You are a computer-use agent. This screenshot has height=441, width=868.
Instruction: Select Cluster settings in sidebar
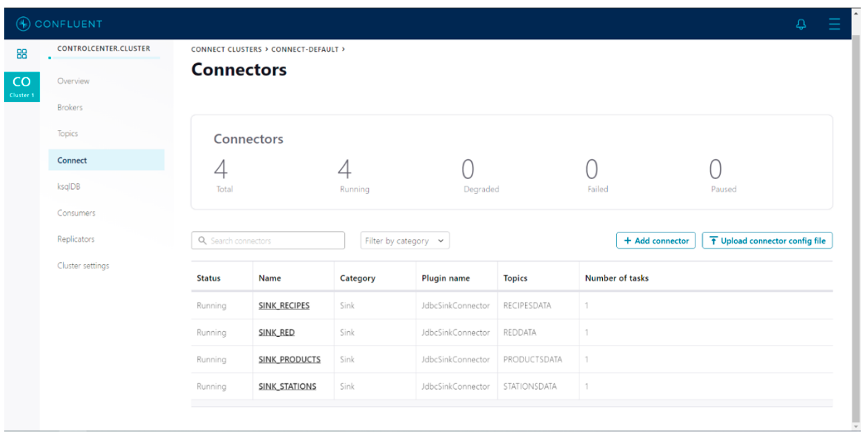tap(83, 266)
